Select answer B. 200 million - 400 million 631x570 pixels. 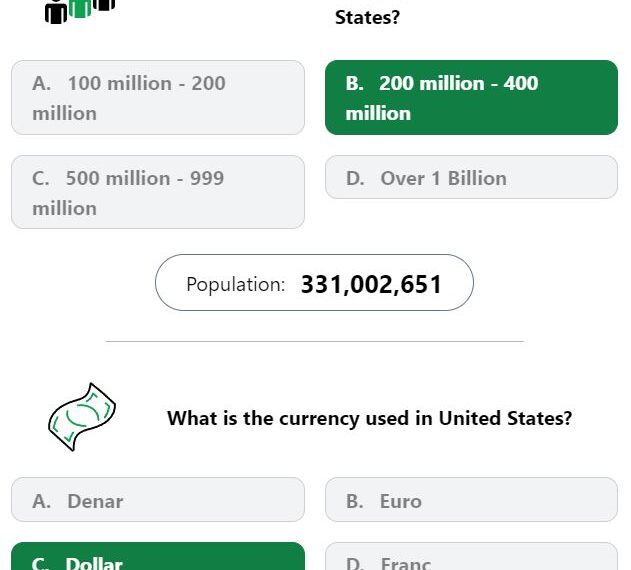(x=471, y=97)
